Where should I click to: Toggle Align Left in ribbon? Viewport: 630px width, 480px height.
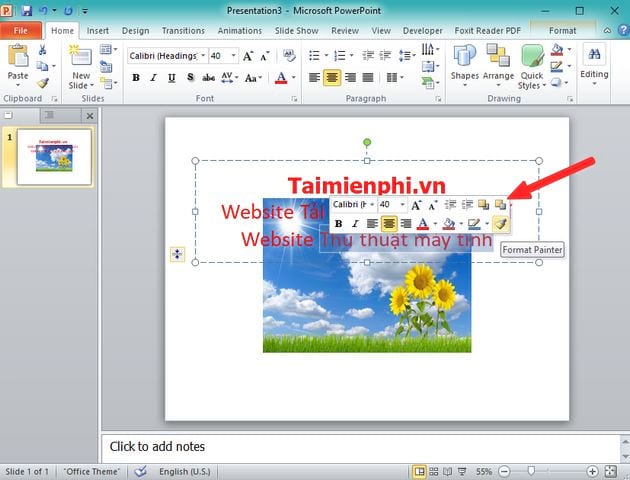(314, 77)
